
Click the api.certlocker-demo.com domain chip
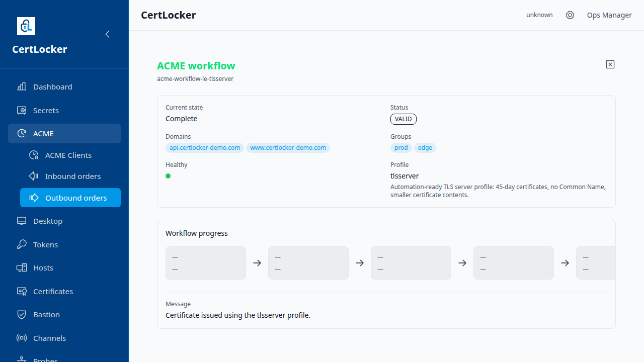(x=205, y=148)
